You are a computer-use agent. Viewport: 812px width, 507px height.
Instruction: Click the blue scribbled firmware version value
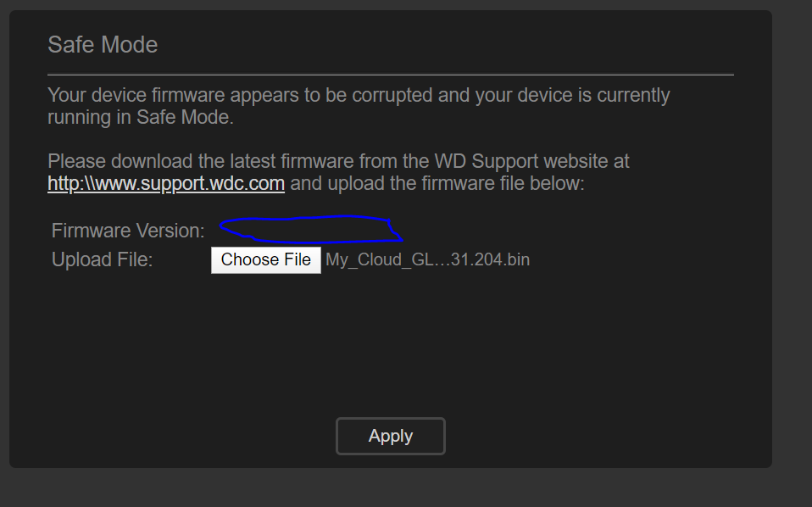click(x=309, y=229)
